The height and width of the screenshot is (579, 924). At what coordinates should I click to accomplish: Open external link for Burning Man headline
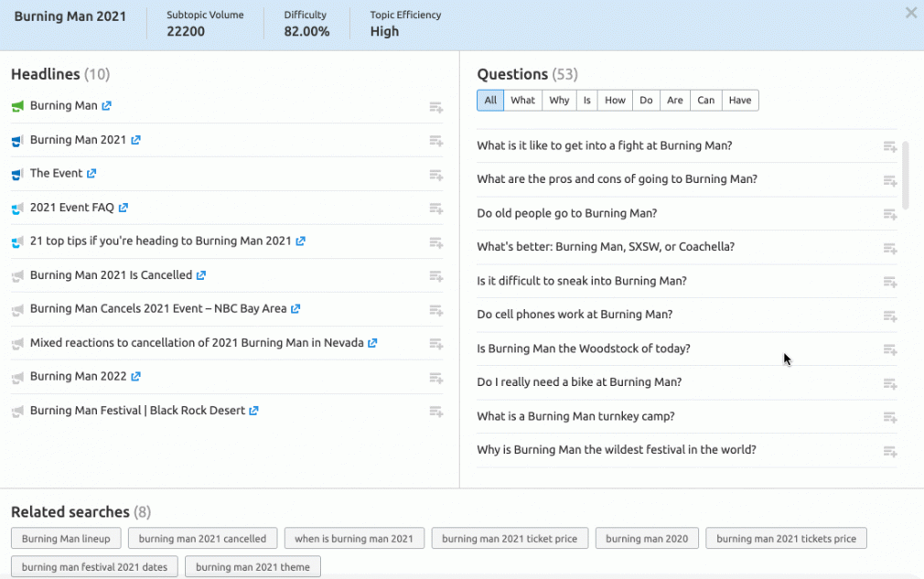(x=106, y=106)
